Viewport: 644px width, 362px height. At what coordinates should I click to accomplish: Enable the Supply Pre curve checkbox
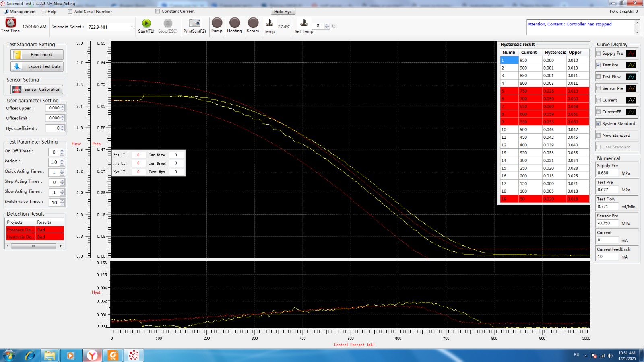click(x=599, y=53)
